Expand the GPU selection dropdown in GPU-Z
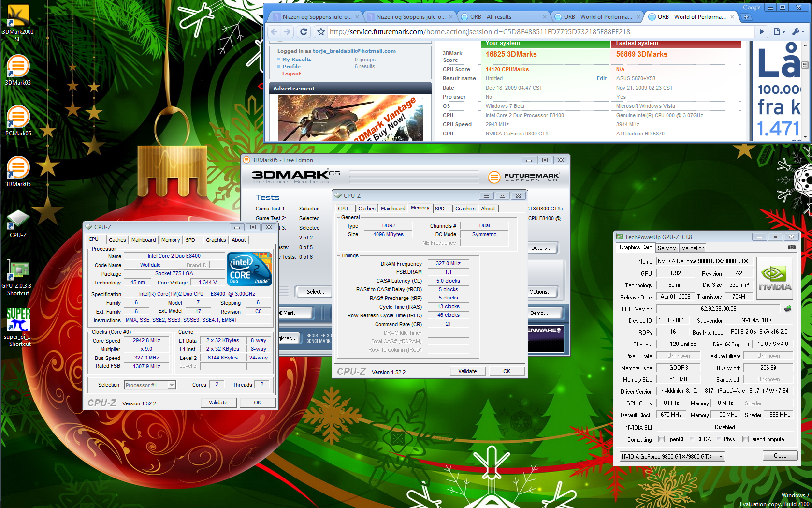 click(672, 457)
